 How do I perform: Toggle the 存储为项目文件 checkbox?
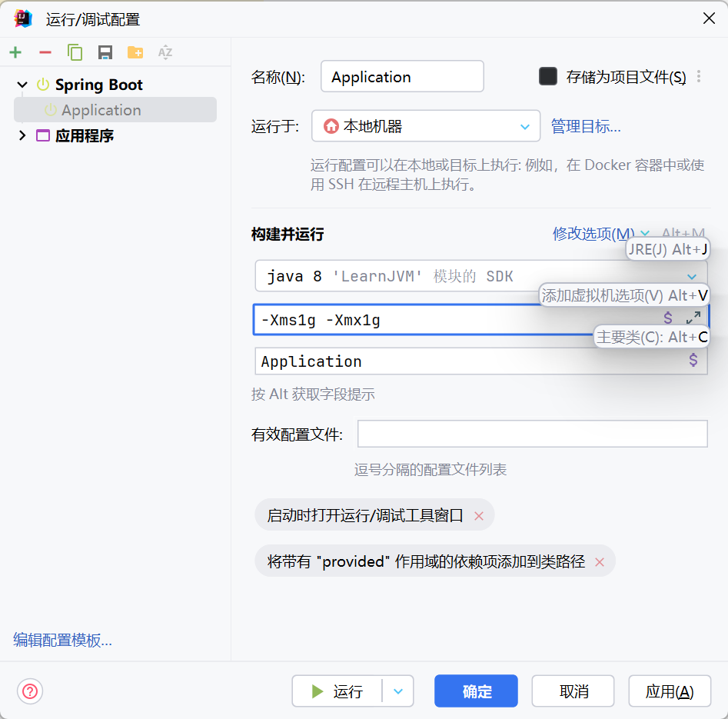tap(548, 76)
